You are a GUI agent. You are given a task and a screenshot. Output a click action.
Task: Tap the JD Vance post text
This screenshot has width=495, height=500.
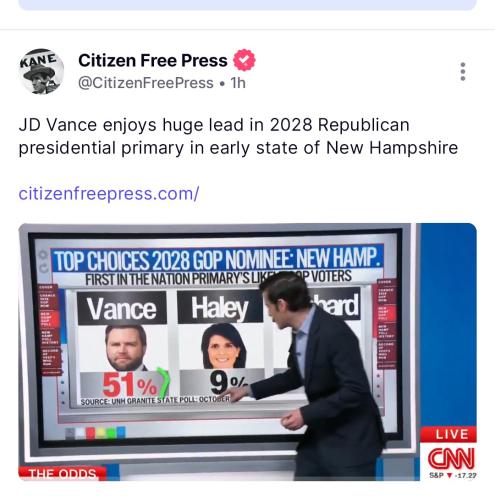click(x=238, y=136)
